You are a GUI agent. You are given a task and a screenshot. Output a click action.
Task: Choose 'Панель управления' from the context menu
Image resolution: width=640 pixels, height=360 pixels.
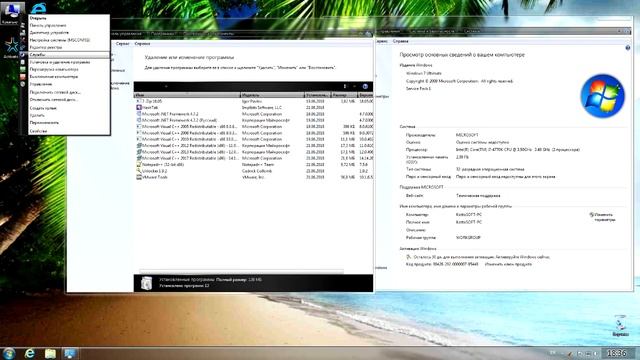[48, 25]
